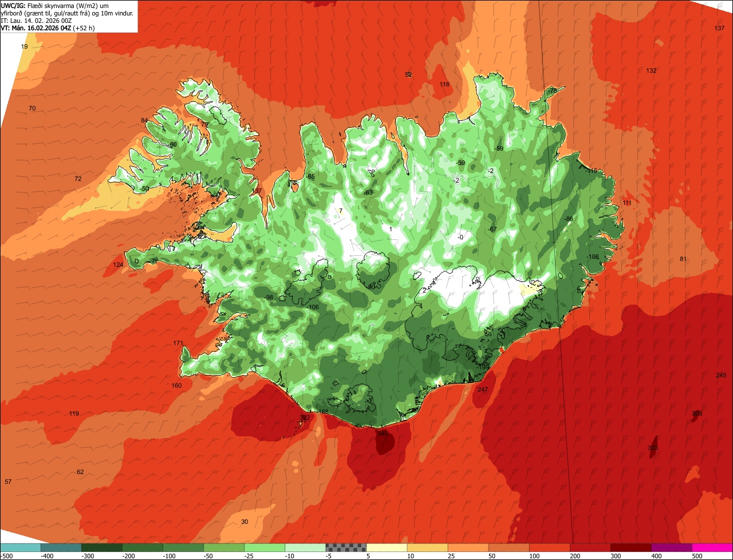Click the '84' value near the Westfjords
Screen dimensions: 733x560
pos(144,120)
